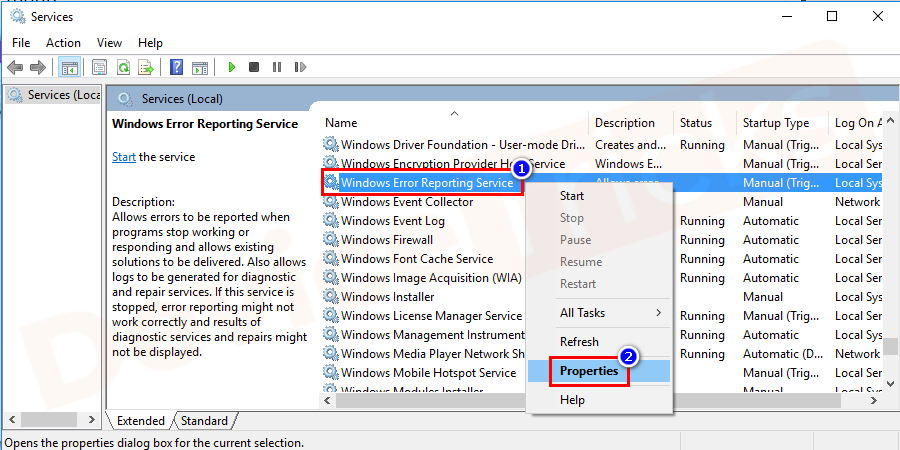Toggle the Show/Hide Action Pane icon

click(200, 68)
